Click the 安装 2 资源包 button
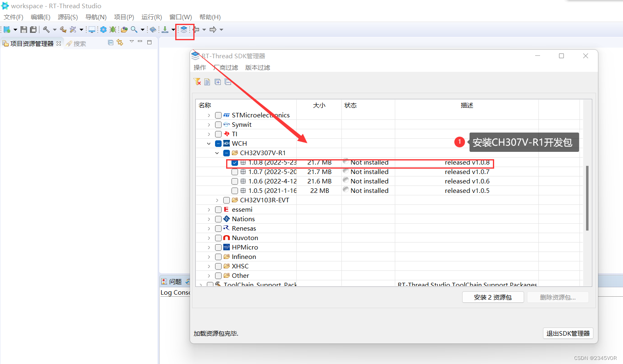623x364 pixels. 492,297
